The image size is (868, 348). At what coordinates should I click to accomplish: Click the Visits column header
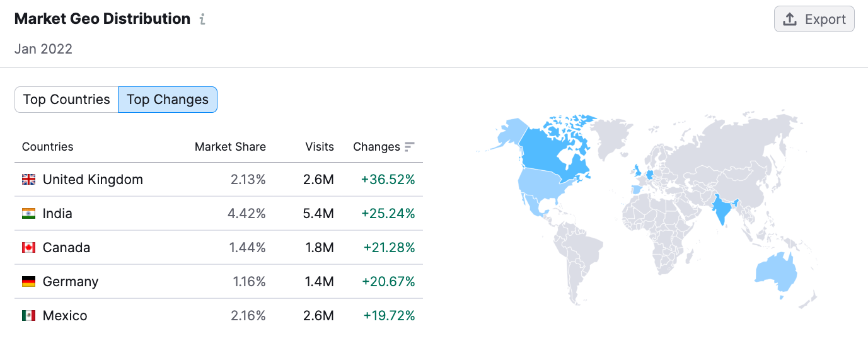(320, 147)
